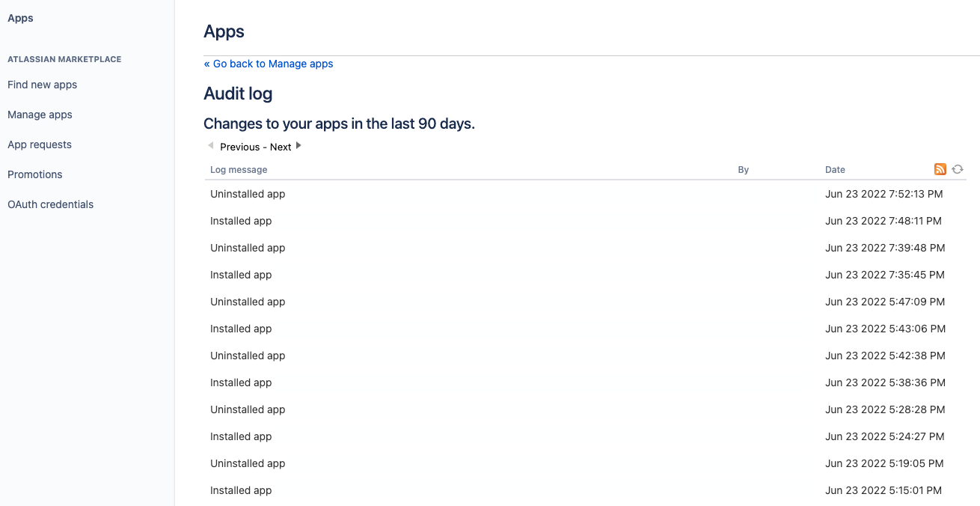Screen dimensions: 980x506
Task: Select the Installed app entry at 5:15:01 PM
Action: 241,490
